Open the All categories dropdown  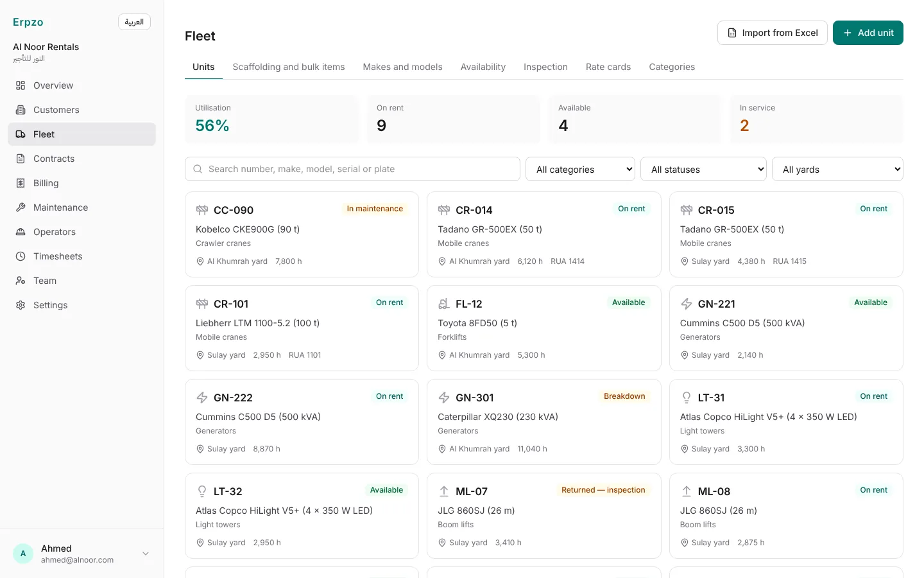click(x=580, y=169)
